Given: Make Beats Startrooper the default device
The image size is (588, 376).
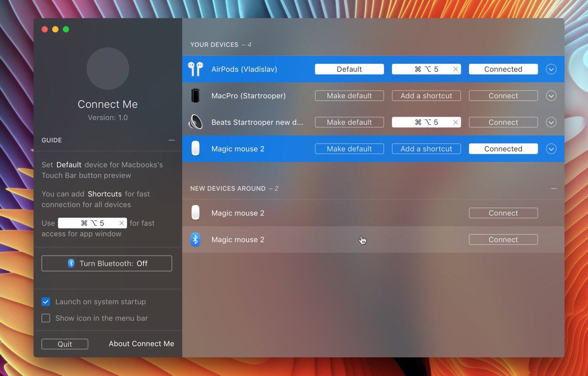Looking at the screenshot, I should [x=349, y=122].
